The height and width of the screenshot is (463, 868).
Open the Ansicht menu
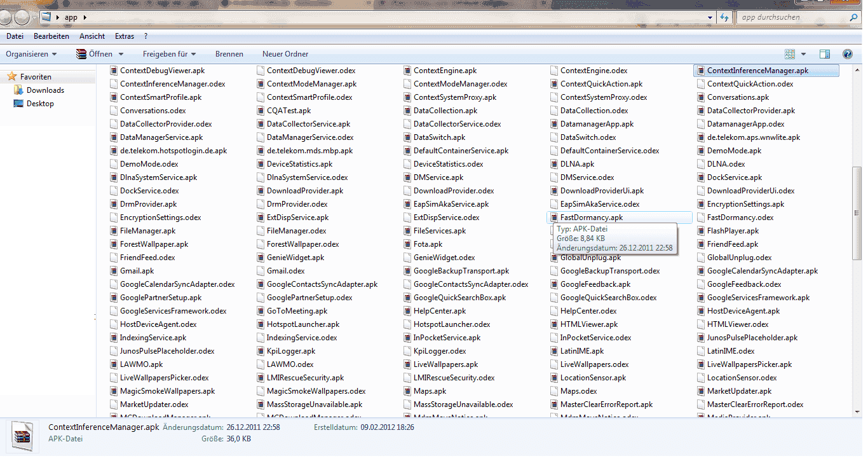point(92,36)
